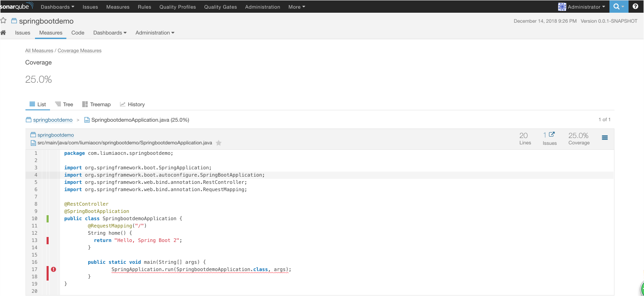Open the search magnifier in top bar
644x296 pixels.
(616, 6)
